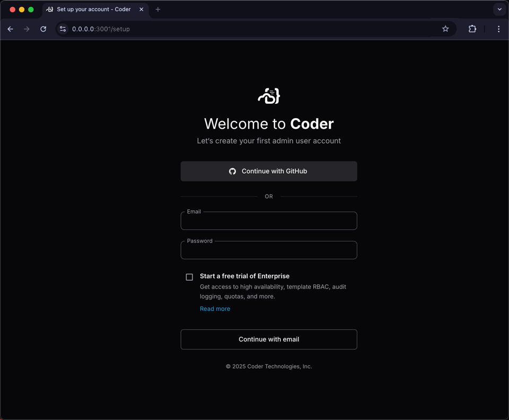Open the Read more link about Enterprise
The height and width of the screenshot is (420, 509).
pos(215,308)
